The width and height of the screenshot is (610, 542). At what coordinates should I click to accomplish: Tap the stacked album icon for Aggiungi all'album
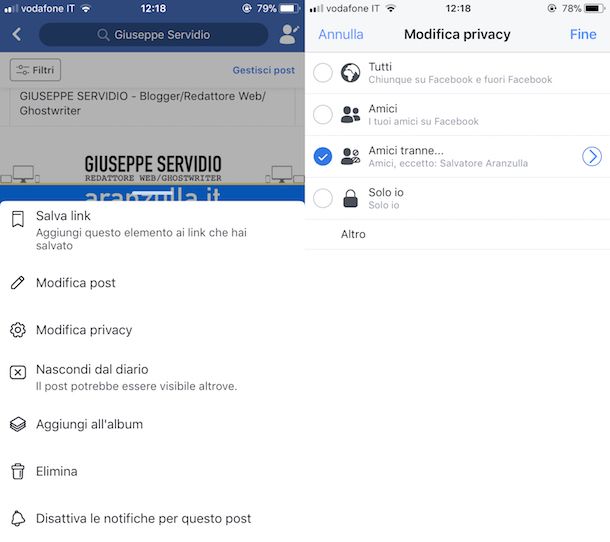18,424
